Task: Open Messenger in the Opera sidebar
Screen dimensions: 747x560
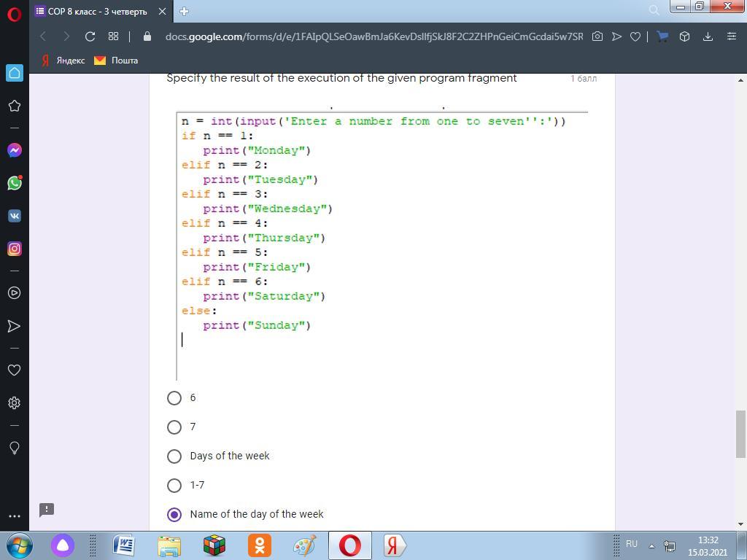Action: click(x=14, y=150)
